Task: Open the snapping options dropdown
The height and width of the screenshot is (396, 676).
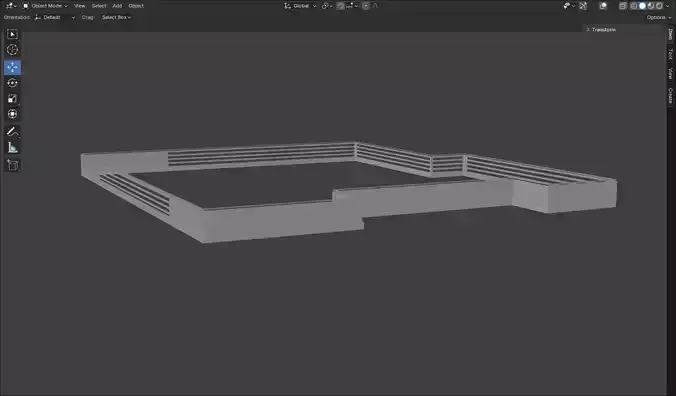Action: coord(352,6)
